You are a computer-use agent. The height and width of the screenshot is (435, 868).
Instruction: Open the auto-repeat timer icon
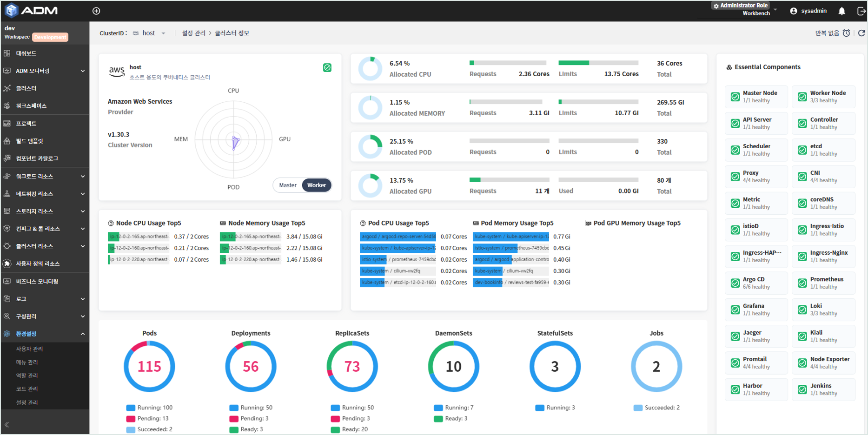pyautogui.click(x=847, y=33)
